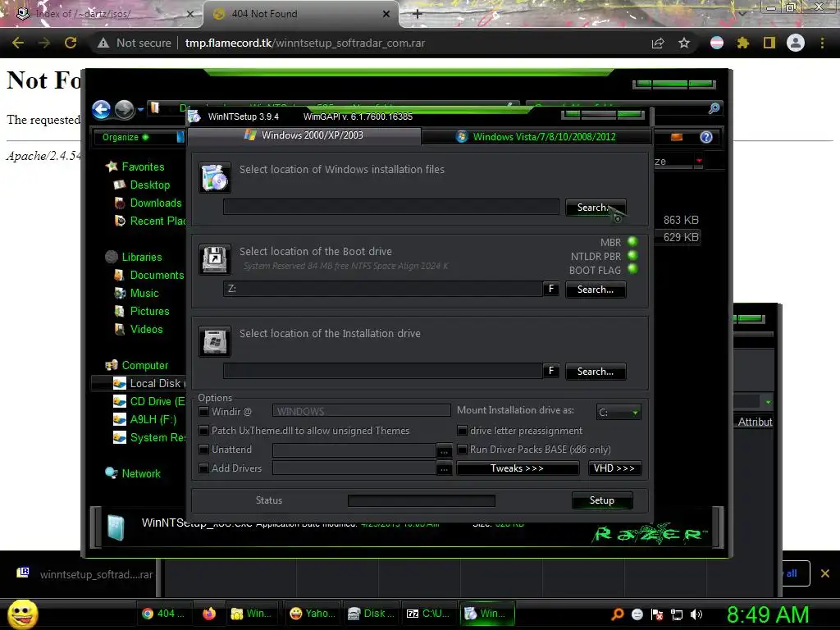Go back in the Chrome browser
The image size is (840, 630).
pos(18,43)
